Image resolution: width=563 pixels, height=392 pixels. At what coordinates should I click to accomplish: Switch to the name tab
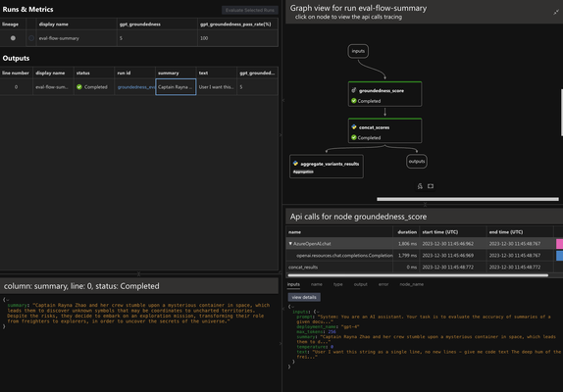click(317, 284)
